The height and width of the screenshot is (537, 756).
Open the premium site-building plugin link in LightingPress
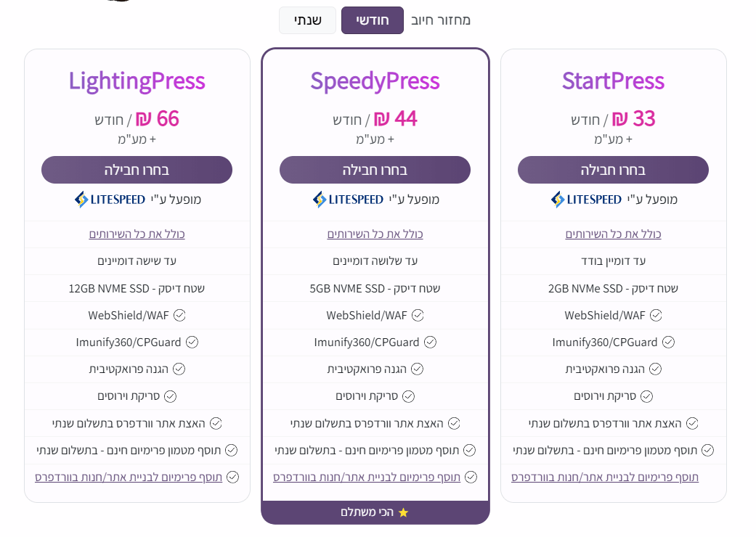129,477
